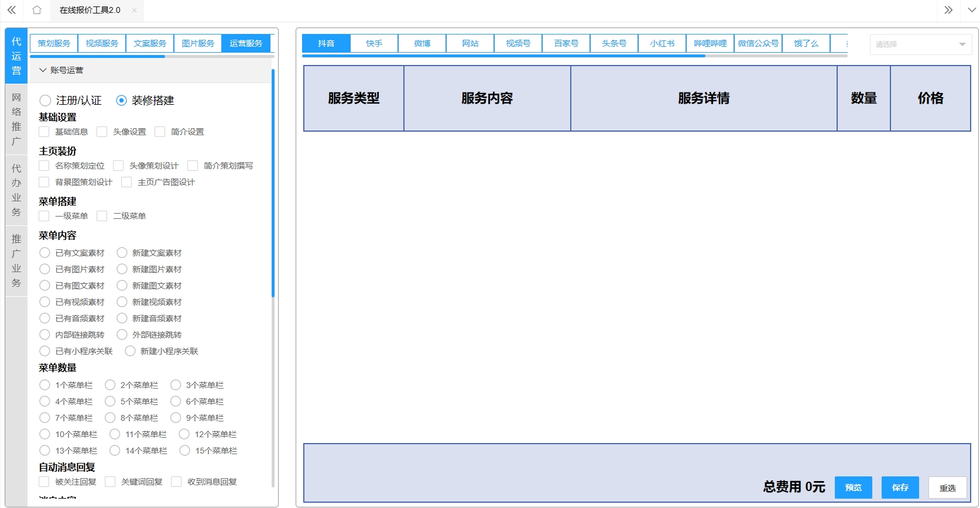The image size is (980, 508).
Task: Choose the 新建文案素材 radio option
Action: (122, 253)
